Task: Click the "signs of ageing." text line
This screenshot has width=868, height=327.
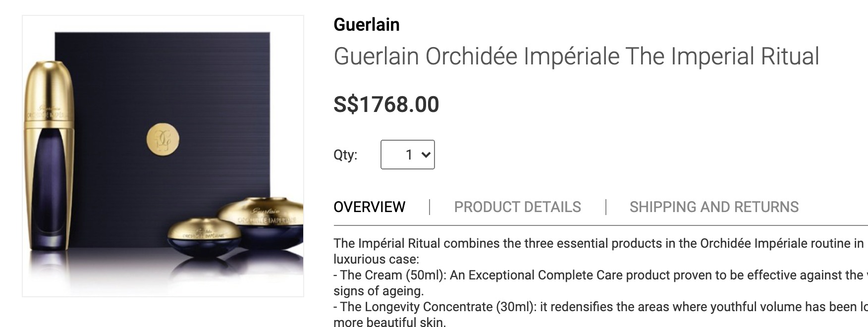Action: pyautogui.click(x=379, y=291)
